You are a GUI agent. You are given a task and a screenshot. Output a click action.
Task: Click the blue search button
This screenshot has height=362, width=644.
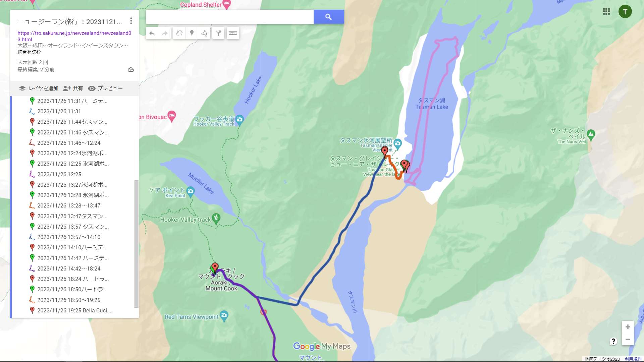coord(329,17)
